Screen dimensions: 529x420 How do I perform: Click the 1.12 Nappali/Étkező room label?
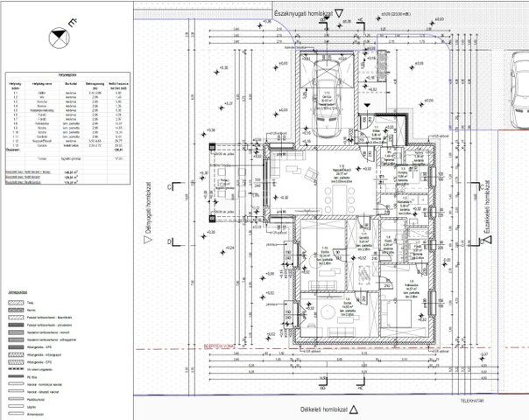click(342, 173)
